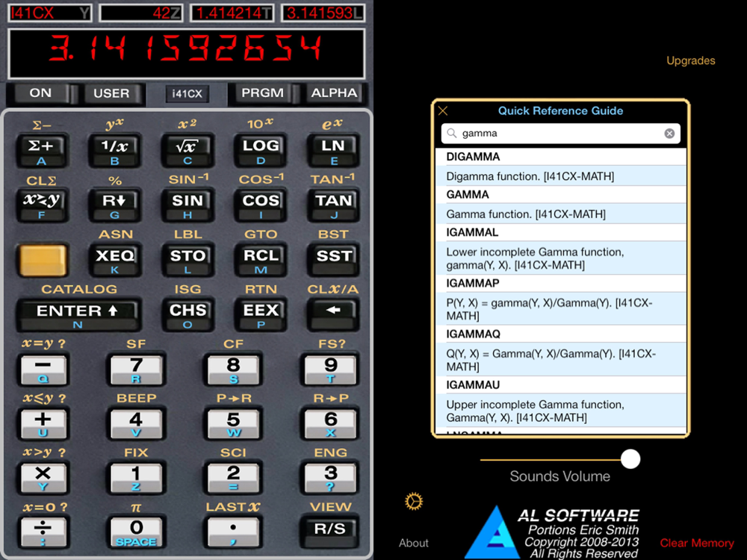The image size is (747, 560).
Task: Click in the gamma search field
Action: [x=561, y=134]
